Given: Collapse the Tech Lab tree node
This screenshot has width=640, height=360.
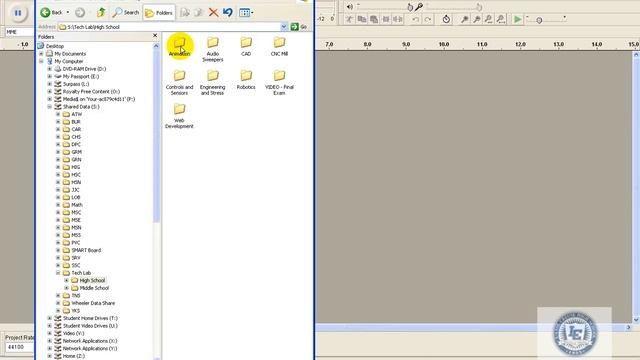Looking at the screenshot, I should tap(58, 273).
